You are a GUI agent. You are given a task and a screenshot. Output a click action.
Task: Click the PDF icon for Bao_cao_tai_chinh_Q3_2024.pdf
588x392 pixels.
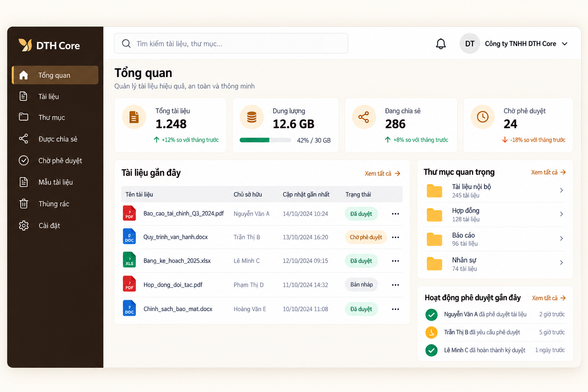click(129, 213)
